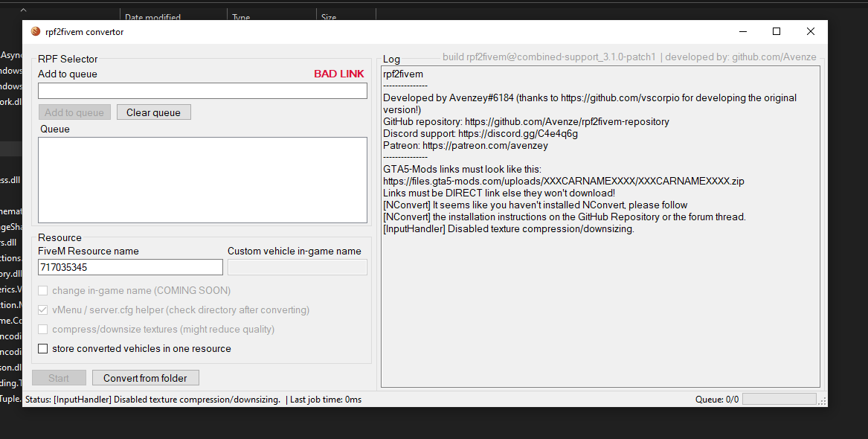
Task: Click the Developed by Avenzey#6184 log line
Action: coord(590,104)
